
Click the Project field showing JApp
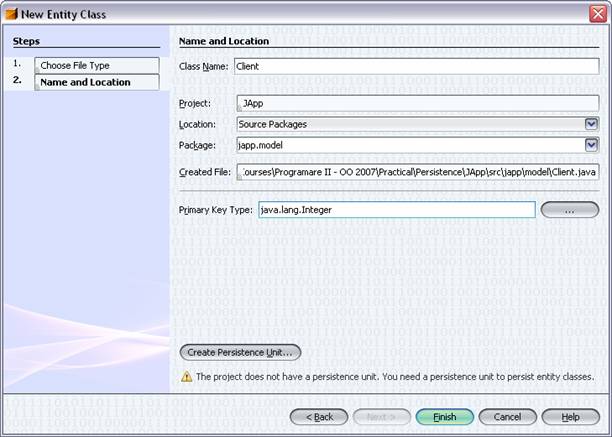(418, 103)
